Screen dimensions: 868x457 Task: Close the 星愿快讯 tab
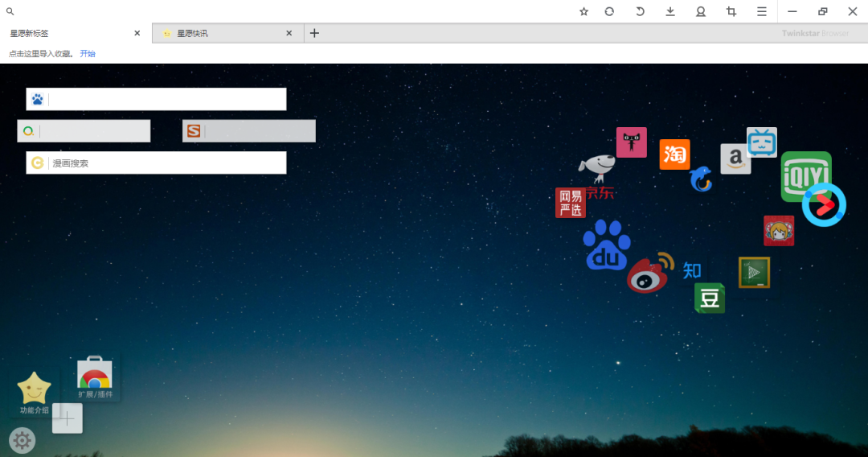[x=289, y=33]
